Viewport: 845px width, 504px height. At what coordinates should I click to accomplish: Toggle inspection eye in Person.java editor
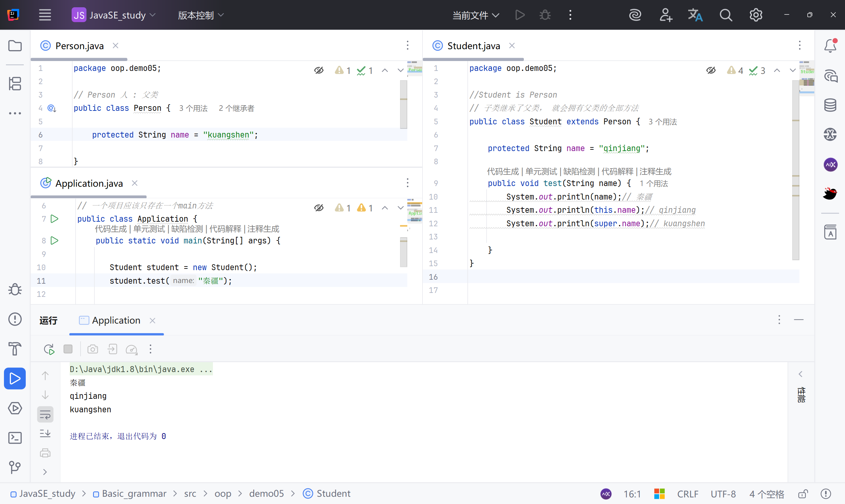(x=319, y=70)
